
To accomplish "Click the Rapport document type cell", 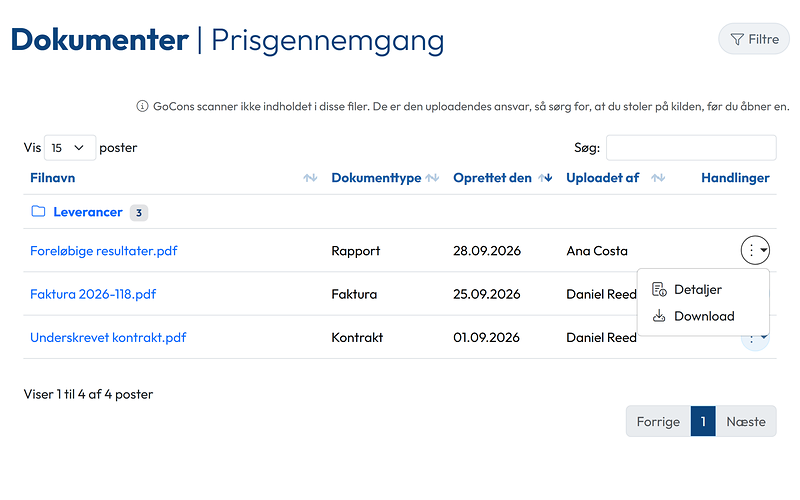I will (x=356, y=251).
